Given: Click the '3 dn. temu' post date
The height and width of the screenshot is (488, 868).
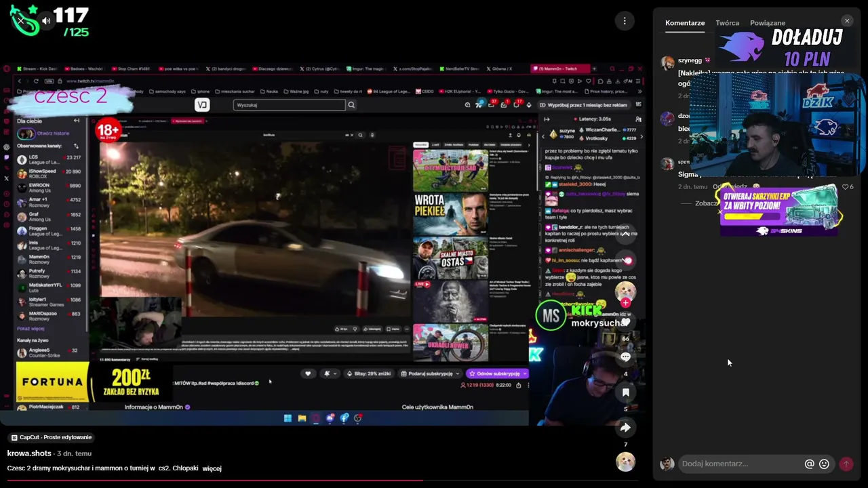Looking at the screenshot, I should pos(74,453).
